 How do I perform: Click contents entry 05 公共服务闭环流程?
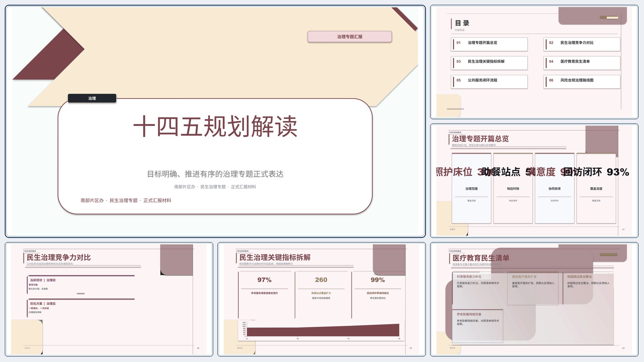(x=489, y=81)
